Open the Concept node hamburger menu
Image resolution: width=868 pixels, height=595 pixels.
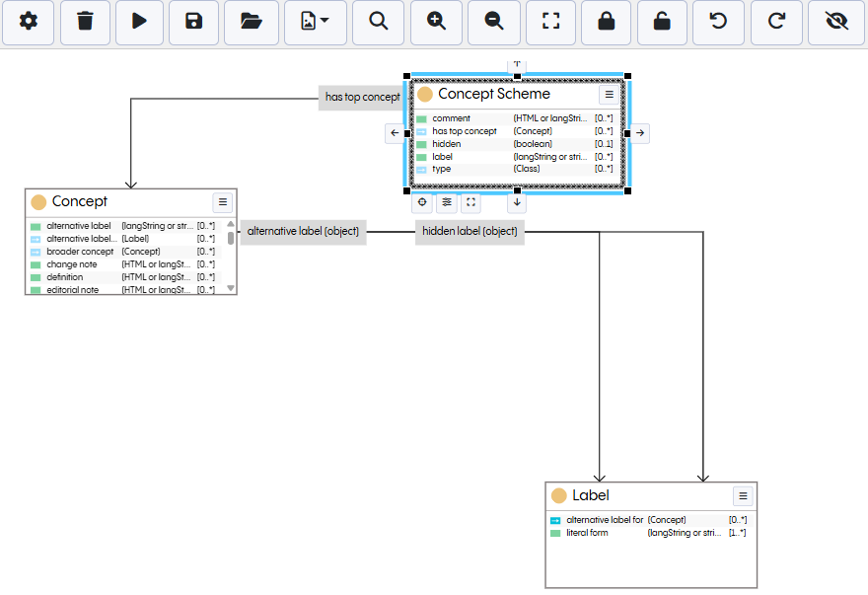click(223, 202)
